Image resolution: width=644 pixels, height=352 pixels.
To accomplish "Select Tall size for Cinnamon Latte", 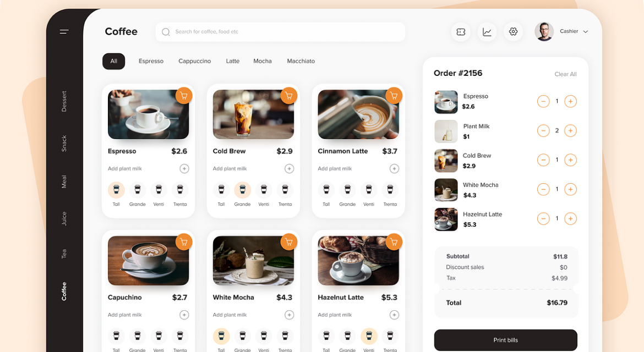I will [x=326, y=190].
